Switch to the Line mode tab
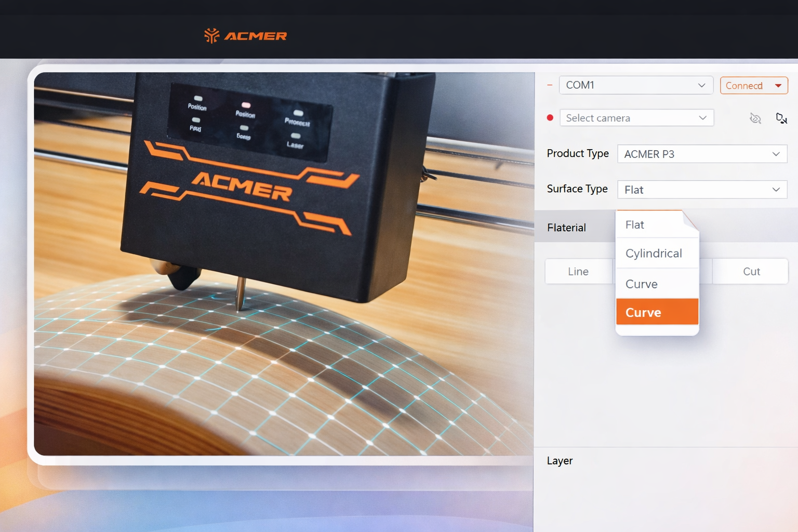 578,272
